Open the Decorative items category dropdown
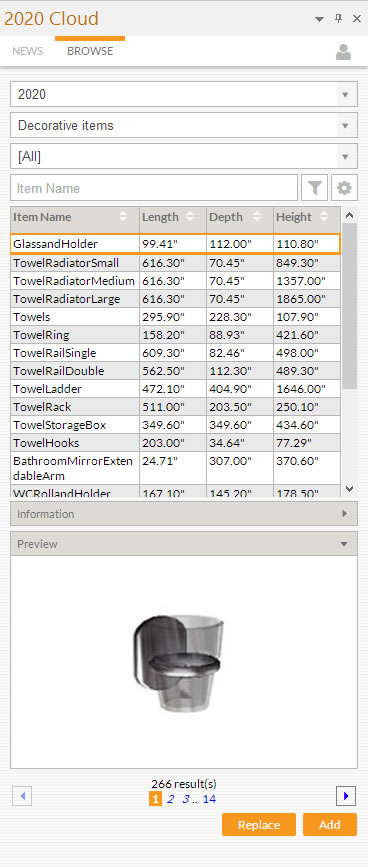The image size is (368, 867). (x=184, y=126)
